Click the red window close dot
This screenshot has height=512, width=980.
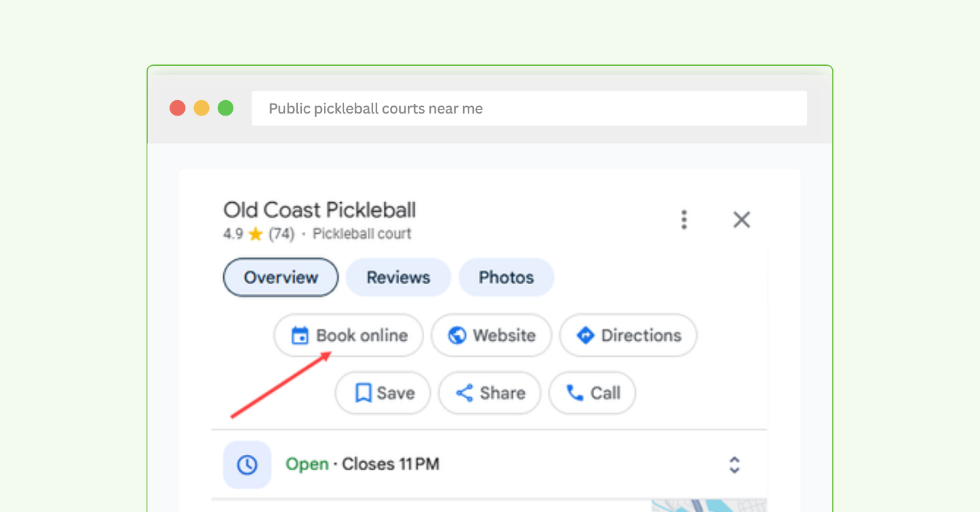[x=177, y=108]
